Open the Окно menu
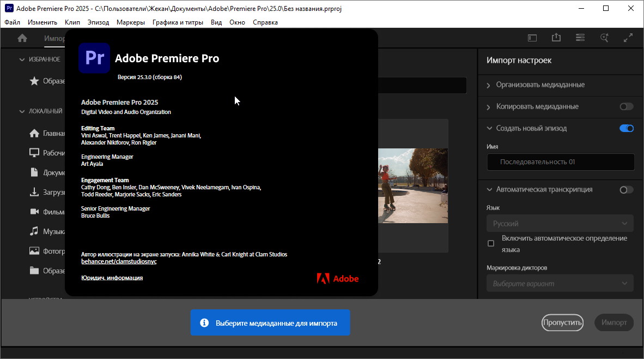 [238, 22]
